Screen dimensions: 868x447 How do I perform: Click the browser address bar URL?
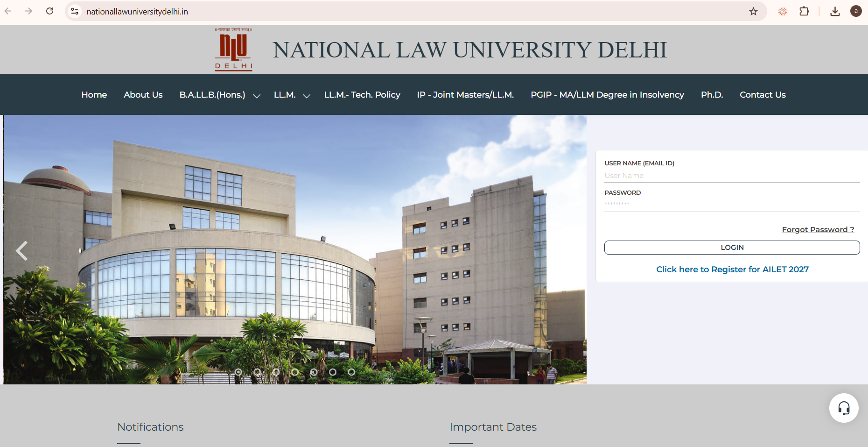tap(137, 12)
